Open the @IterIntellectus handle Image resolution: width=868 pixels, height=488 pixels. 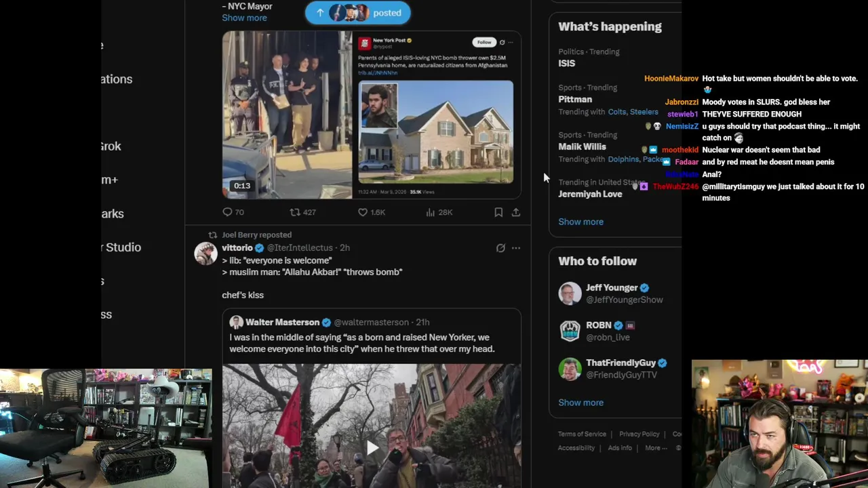(300, 247)
